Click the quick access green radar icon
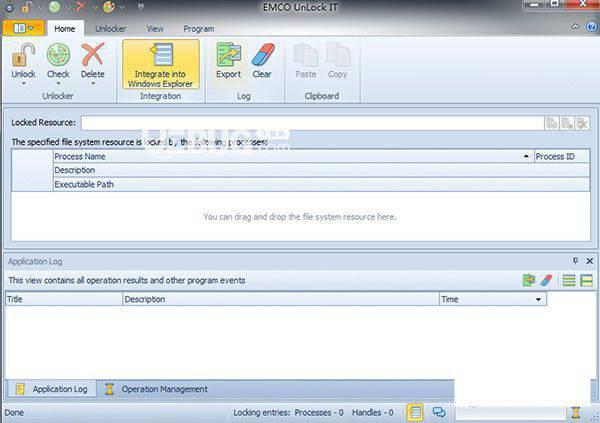Viewport: 600px width, 423px height. (54, 7)
